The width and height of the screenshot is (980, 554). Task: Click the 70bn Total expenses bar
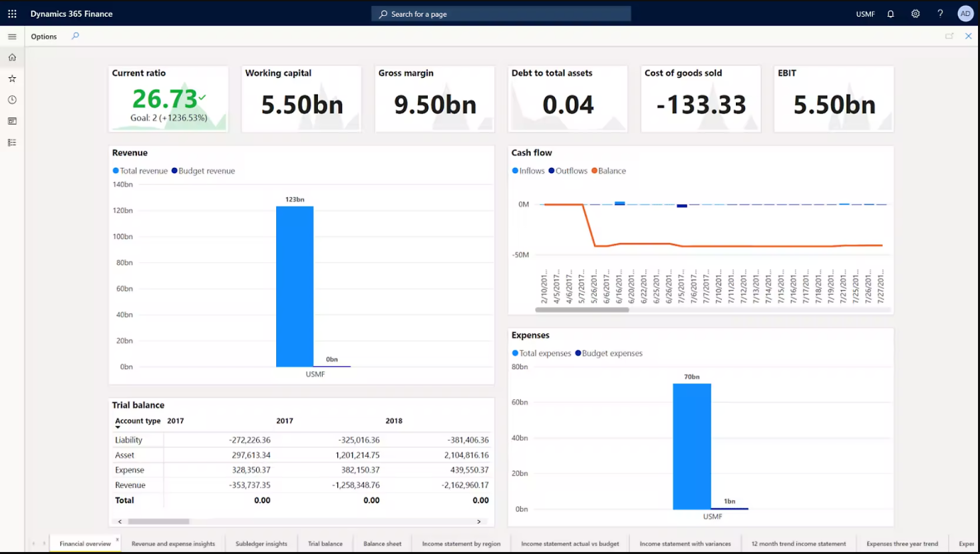coord(692,446)
